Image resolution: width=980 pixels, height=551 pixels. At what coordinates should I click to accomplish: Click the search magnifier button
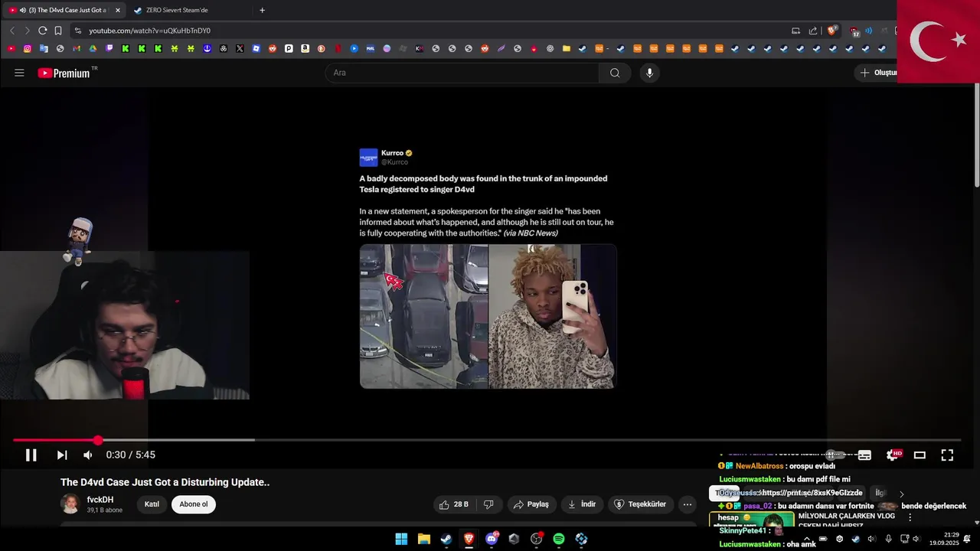coord(615,73)
